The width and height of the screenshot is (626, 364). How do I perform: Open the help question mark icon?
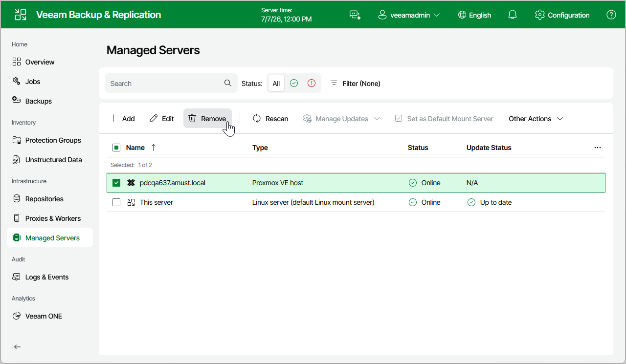[x=611, y=15]
